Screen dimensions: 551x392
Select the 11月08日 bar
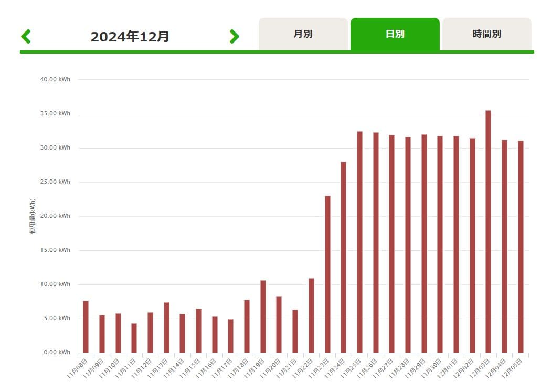[x=86, y=326]
